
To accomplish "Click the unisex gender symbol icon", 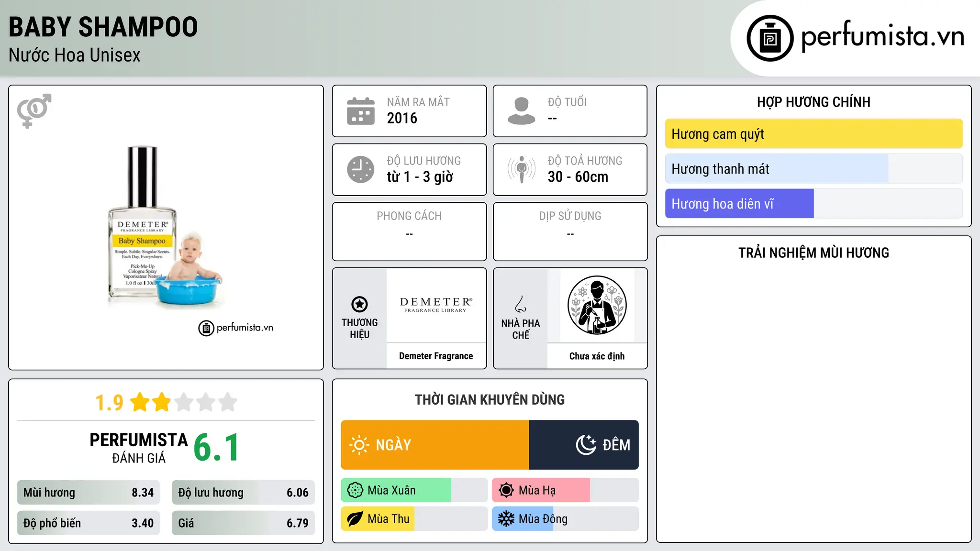I will point(34,111).
